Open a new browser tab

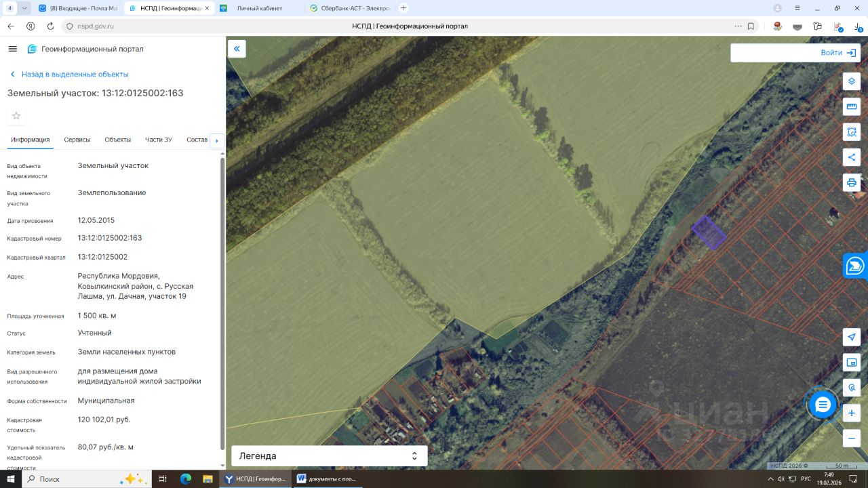403,8
